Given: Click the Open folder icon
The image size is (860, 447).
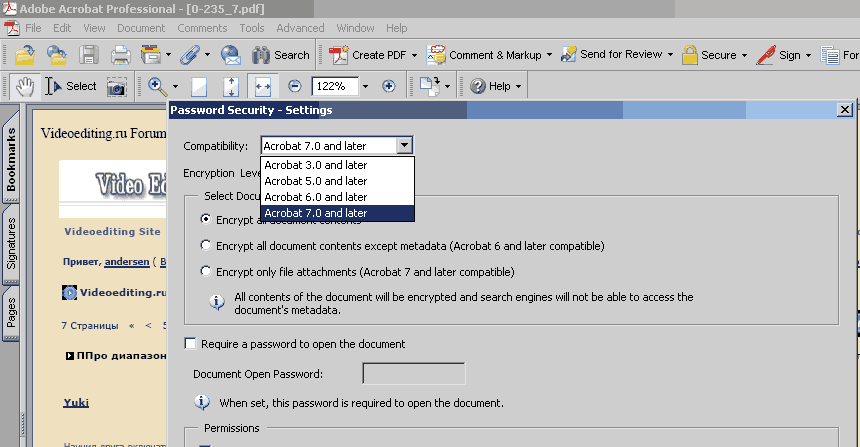Looking at the screenshot, I should point(25,55).
